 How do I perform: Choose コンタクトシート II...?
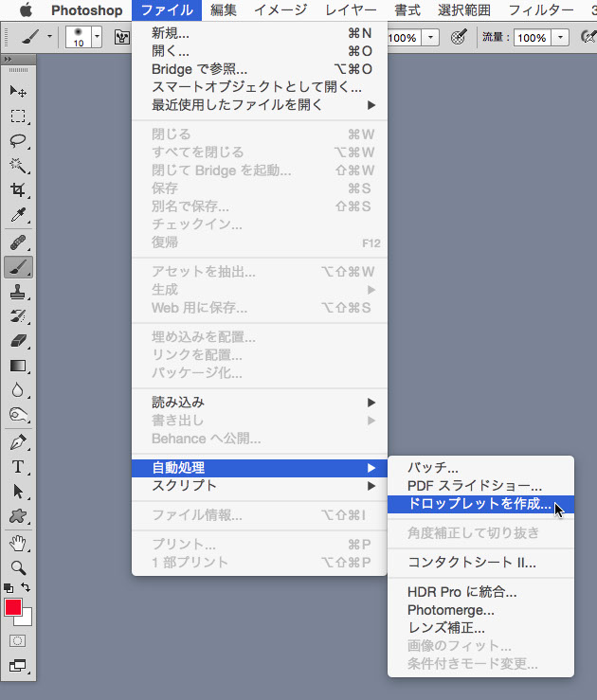(480, 562)
